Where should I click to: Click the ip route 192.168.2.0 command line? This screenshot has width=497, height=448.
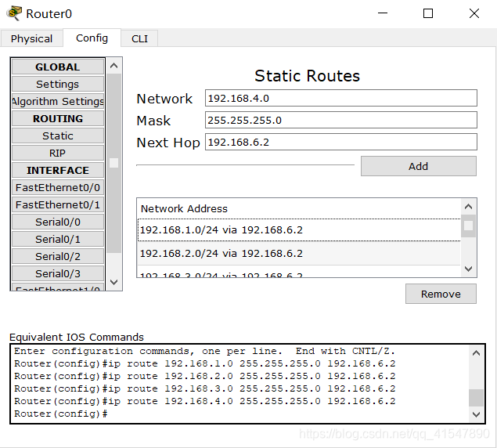205,376
